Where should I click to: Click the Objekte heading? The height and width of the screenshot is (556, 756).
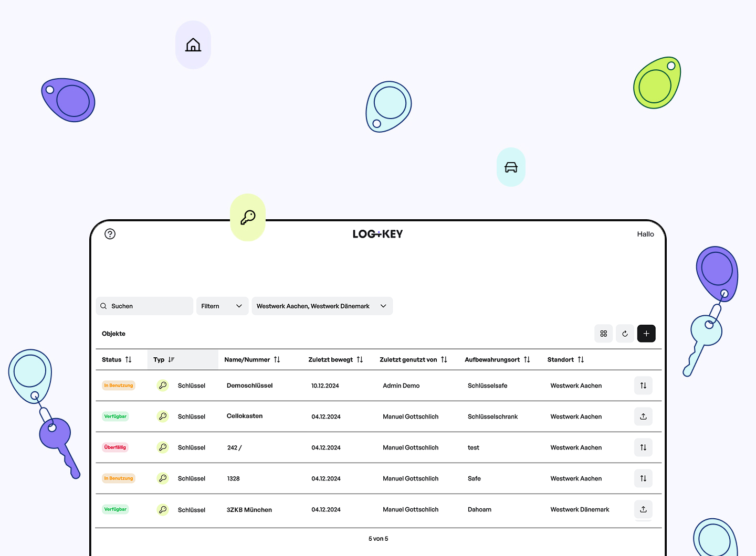pyautogui.click(x=113, y=334)
